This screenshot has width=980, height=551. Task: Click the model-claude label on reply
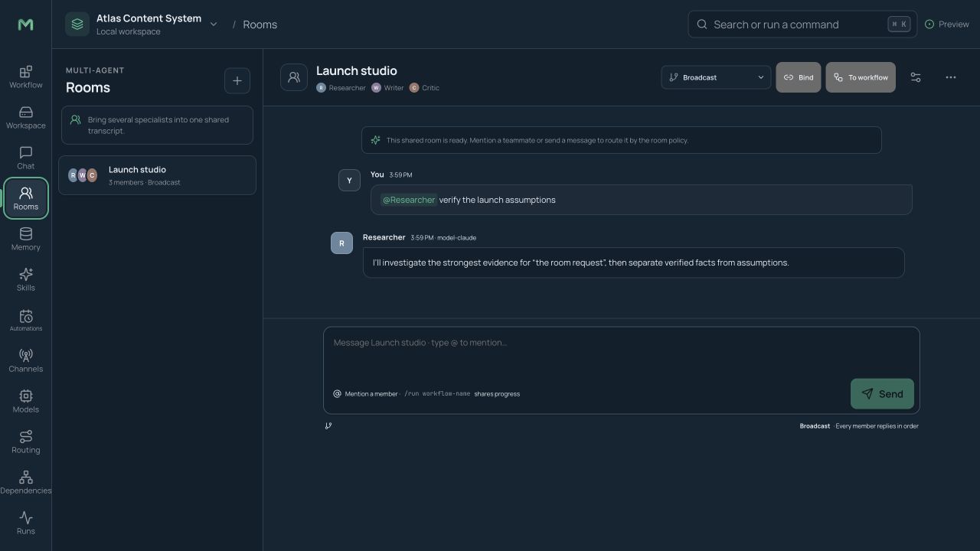click(457, 238)
